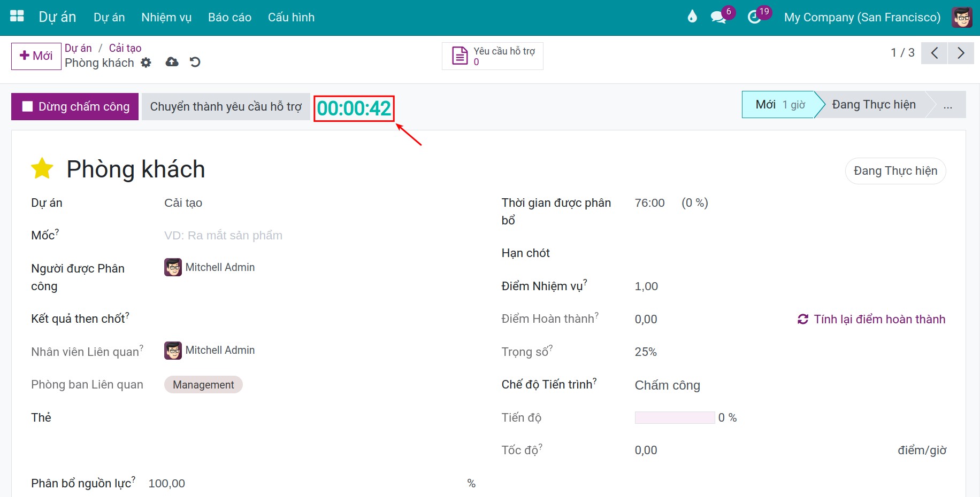Stop timer with Dừng chấm công button
The width and height of the screenshot is (980, 497).
point(75,106)
